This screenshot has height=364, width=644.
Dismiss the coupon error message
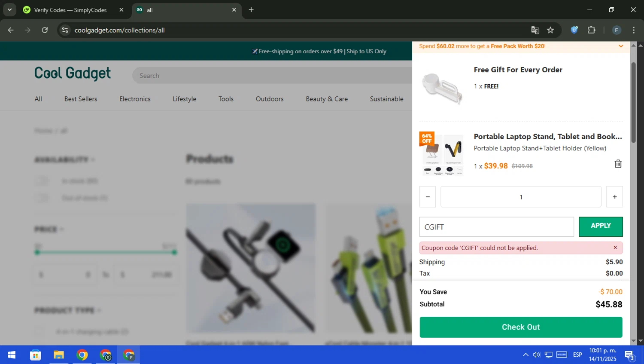click(615, 248)
